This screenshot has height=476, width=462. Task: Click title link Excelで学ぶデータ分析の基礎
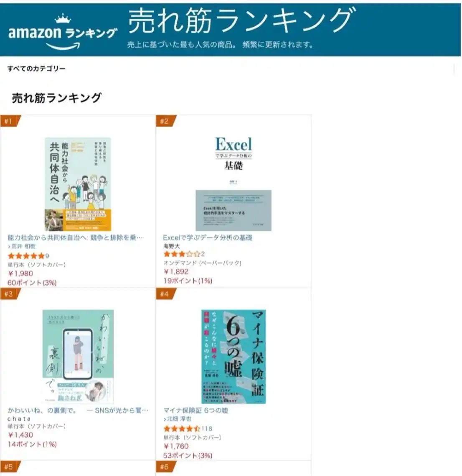click(x=208, y=238)
